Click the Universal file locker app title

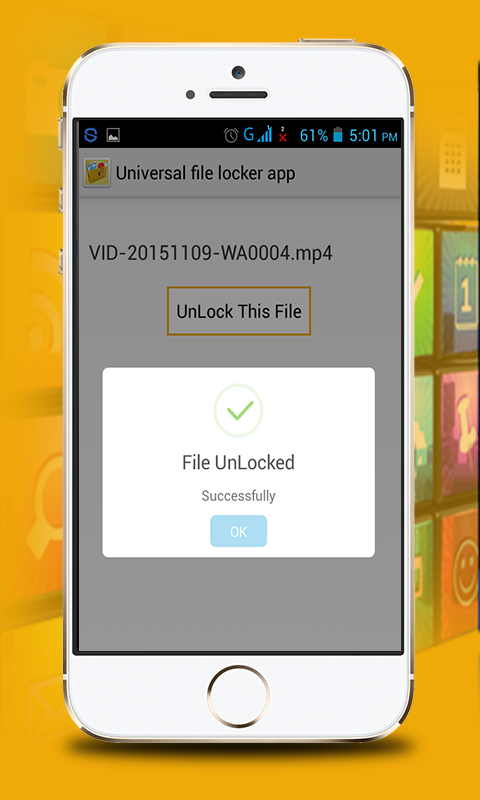coord(206,173)
